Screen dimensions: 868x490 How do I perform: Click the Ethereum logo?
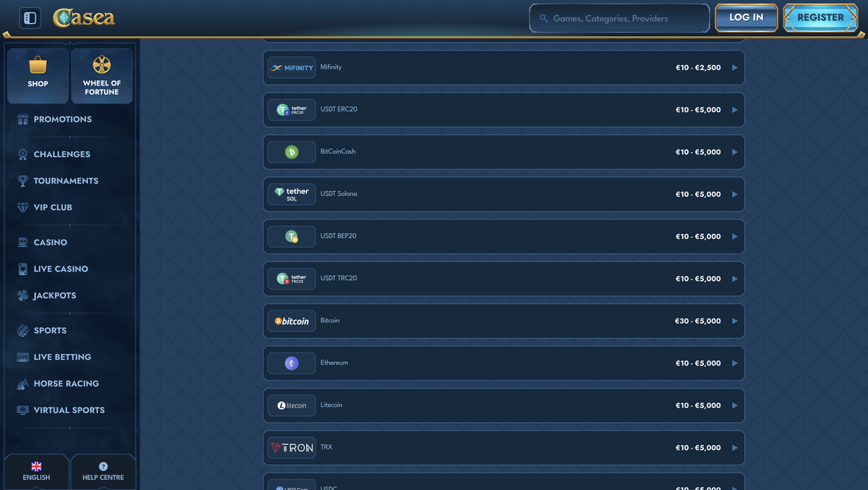point(292,363)
